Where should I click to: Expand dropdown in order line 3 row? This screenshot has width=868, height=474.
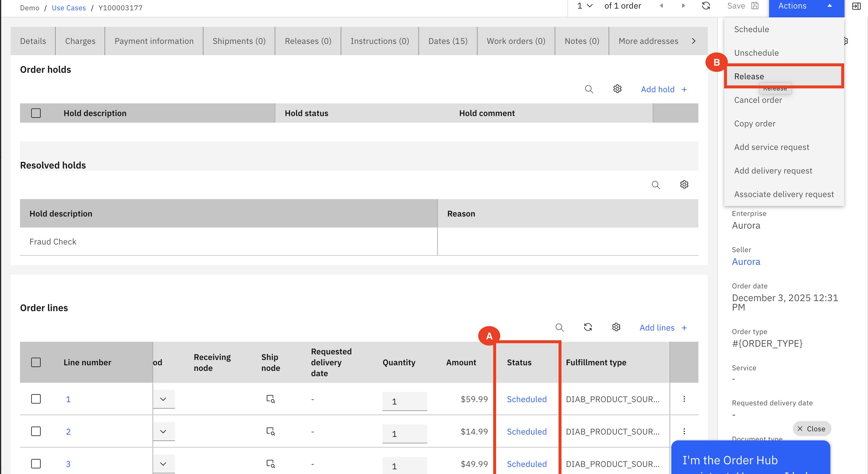coord(164,464)
